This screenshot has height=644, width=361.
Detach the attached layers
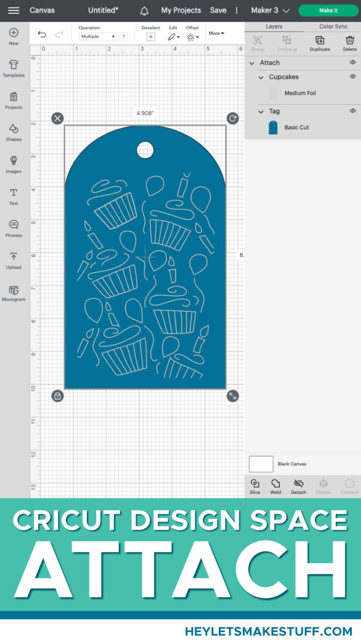pos(299,486)
